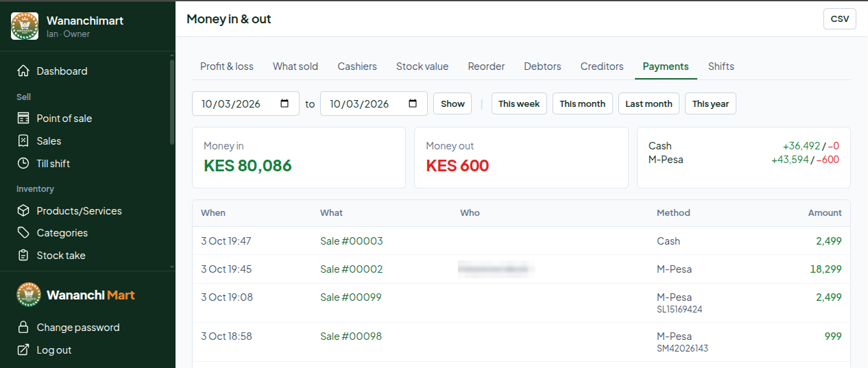
Task: Click Change password link
Action: point(78,328)
